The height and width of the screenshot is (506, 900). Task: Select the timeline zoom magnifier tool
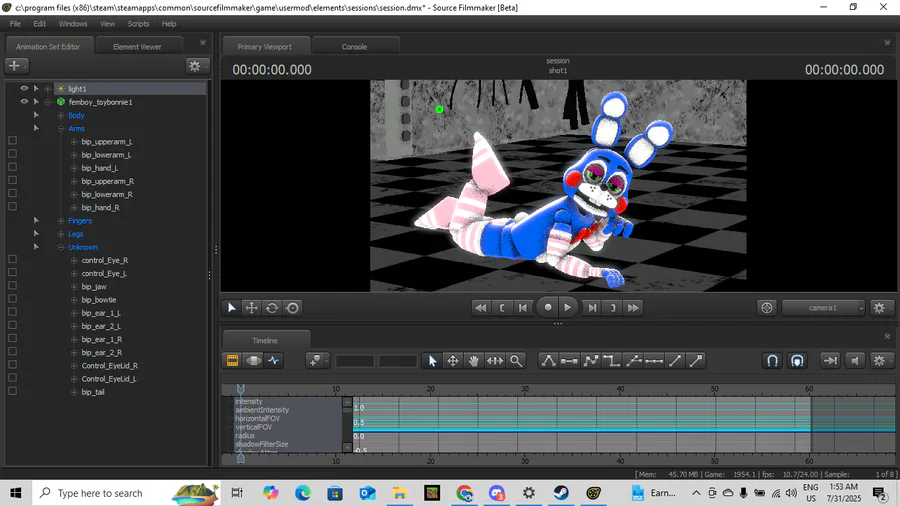coord(516,360)
